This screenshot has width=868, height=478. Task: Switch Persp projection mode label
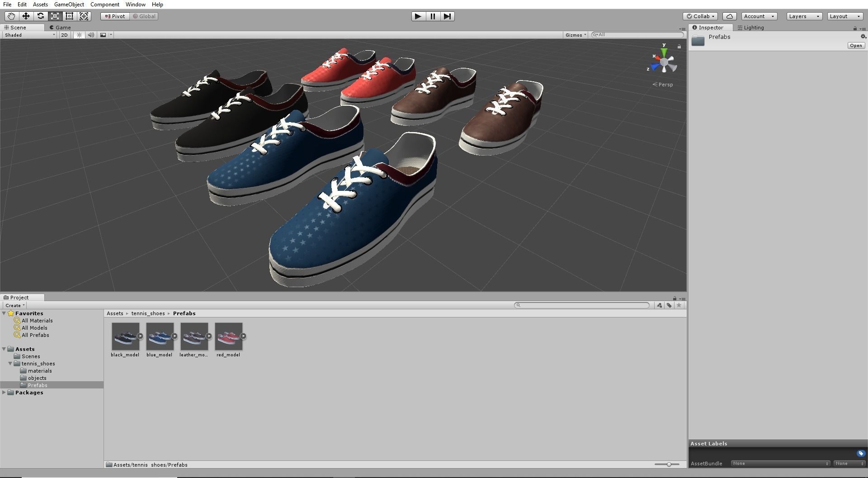point(663,85)
